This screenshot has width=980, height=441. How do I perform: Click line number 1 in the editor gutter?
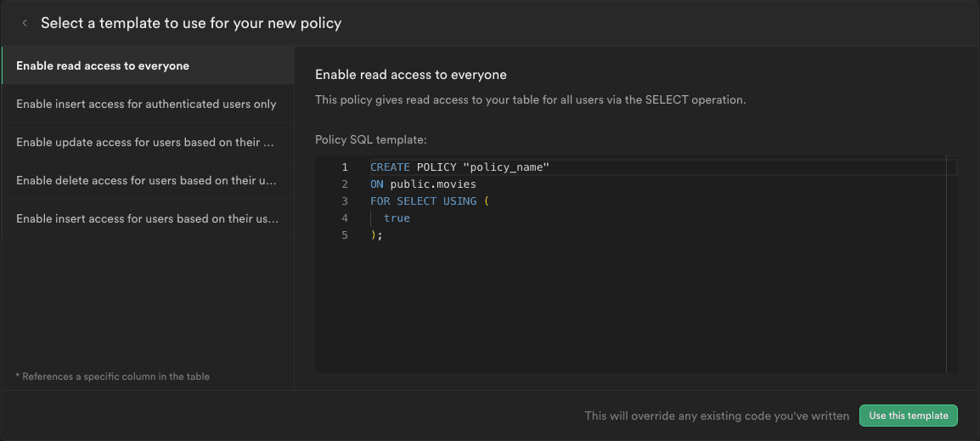pyautogui.click(x=345, y=167)
